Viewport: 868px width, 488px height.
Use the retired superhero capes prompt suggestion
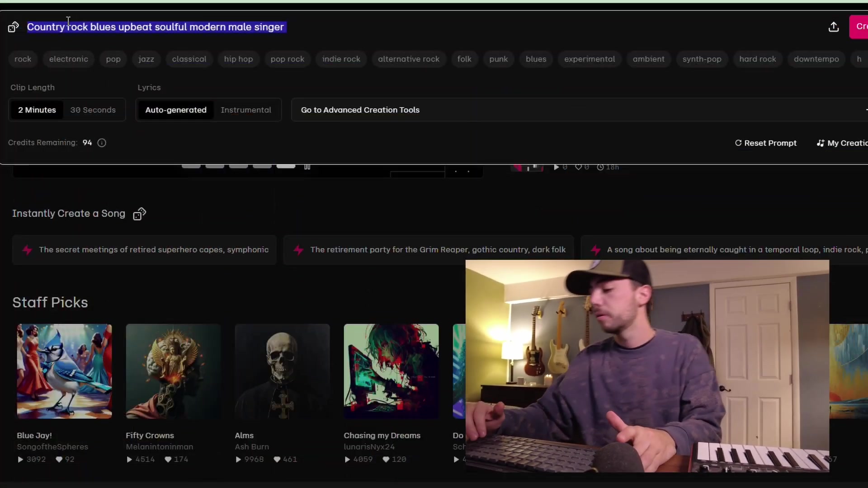(x=144, y=250)
